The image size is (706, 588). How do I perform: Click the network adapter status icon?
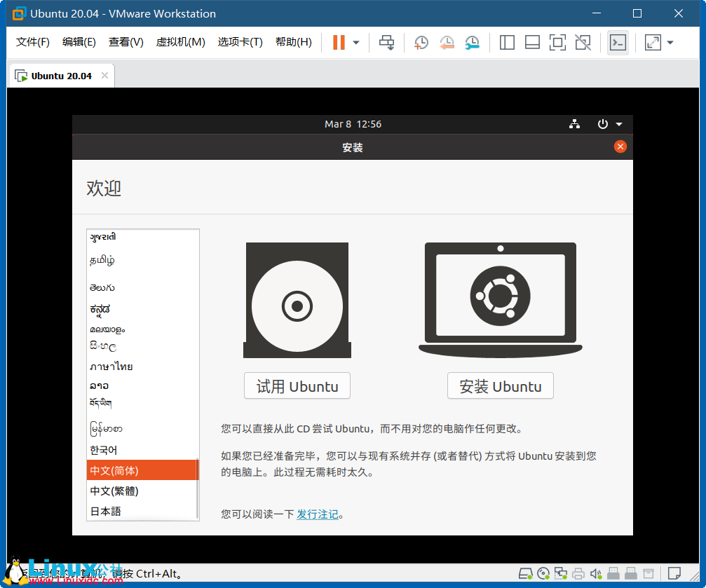561,573
